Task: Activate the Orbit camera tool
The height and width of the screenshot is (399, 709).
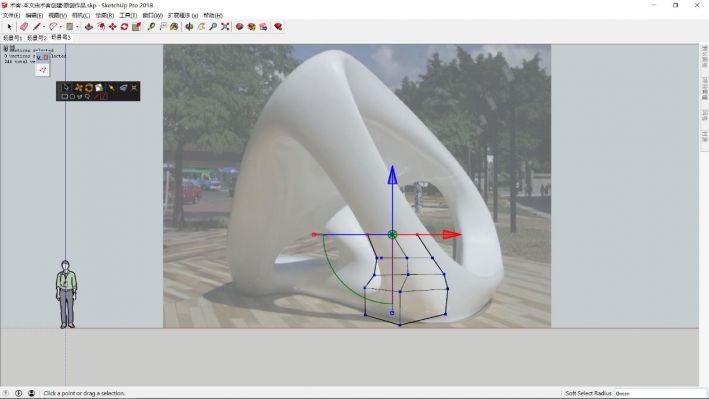Action: tap(189, 27)
